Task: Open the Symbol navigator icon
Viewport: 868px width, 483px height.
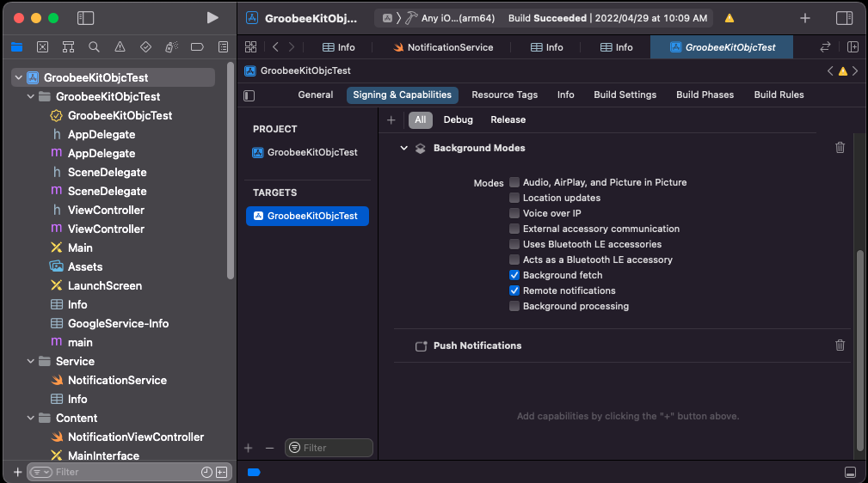Action: click(68, 47)
